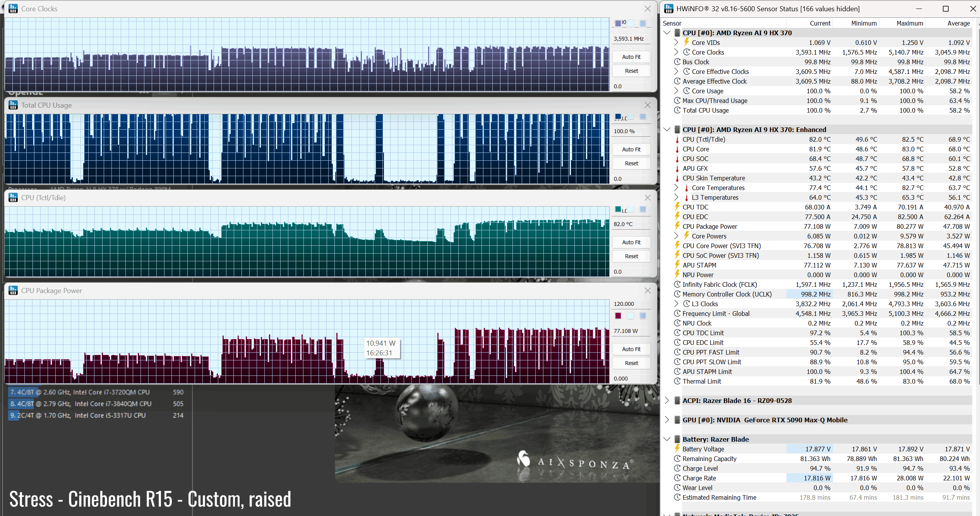Image resolution: width=980 pixels, height=516 pixels.
Task: Click the chip icon of Battery: Razer Blade group
Action: point(677,439)
